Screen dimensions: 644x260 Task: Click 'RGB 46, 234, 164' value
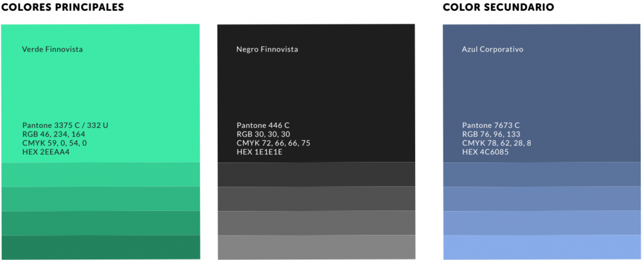[x=54, y=134]
